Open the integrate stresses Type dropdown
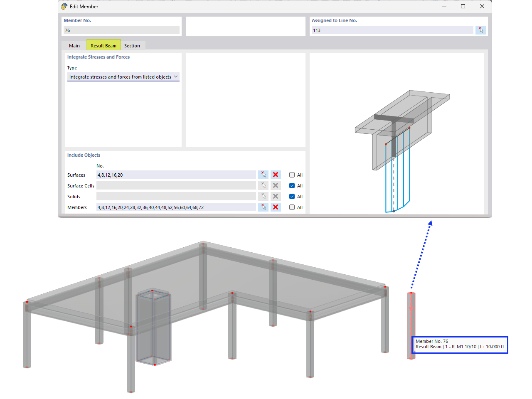This screenshot has width=532, height=399. tap(176, 76)
